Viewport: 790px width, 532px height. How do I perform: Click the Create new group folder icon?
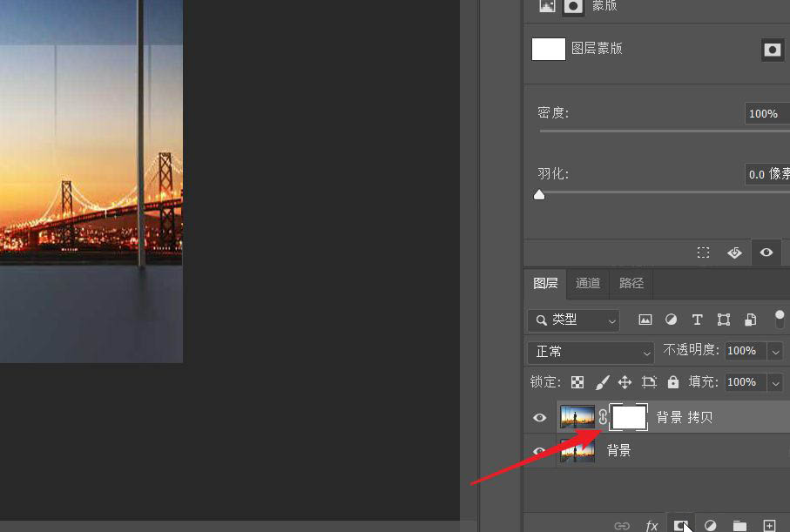[x=739, y=525]
